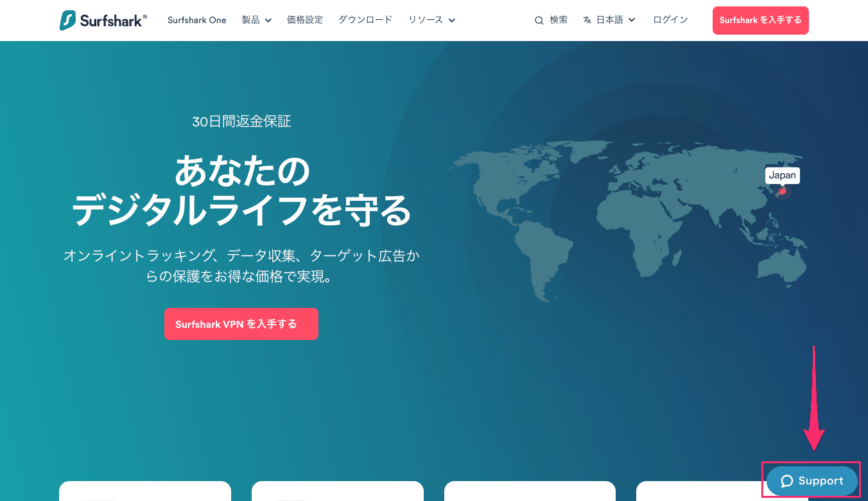868x501 pixels.
Task: Expand the リソース dropdown menu
Action: coord(431,20)
